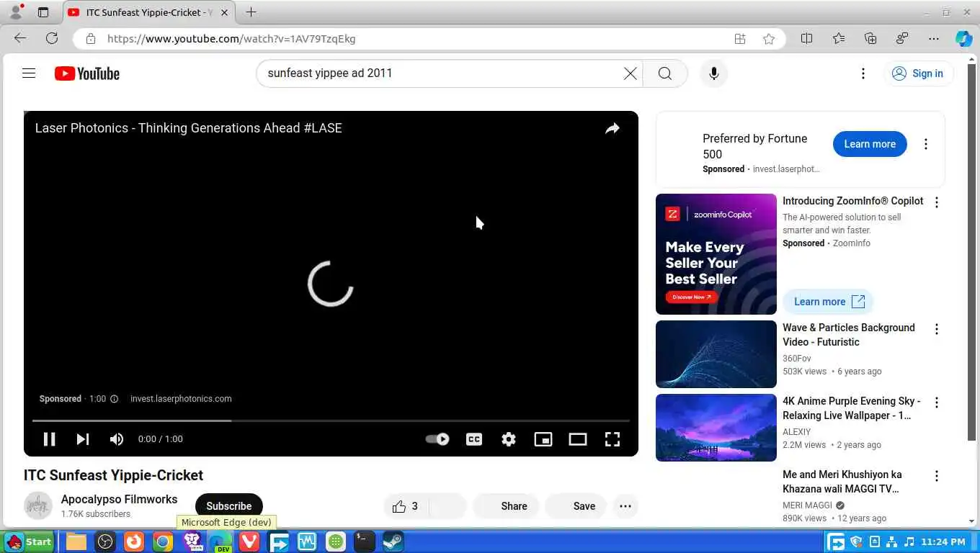The height and width of the screenshot is (553, 980).
Task: Open the ad info icon next to Sponsored
Action: 114,399
